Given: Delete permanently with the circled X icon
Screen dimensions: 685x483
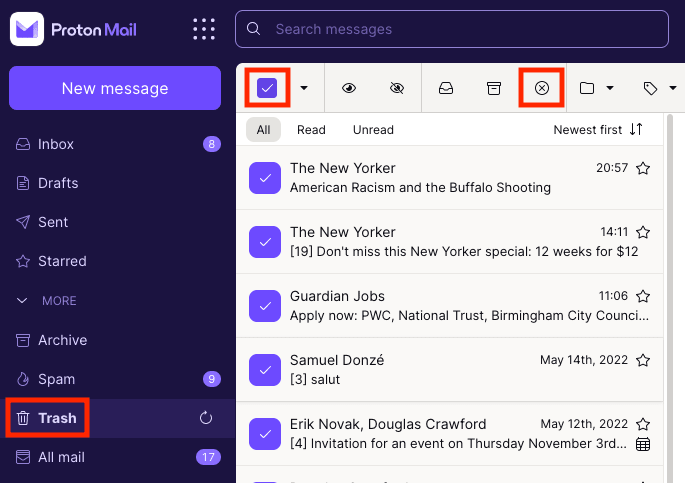Looking at the screenshot, I should (x=542, y=88).
